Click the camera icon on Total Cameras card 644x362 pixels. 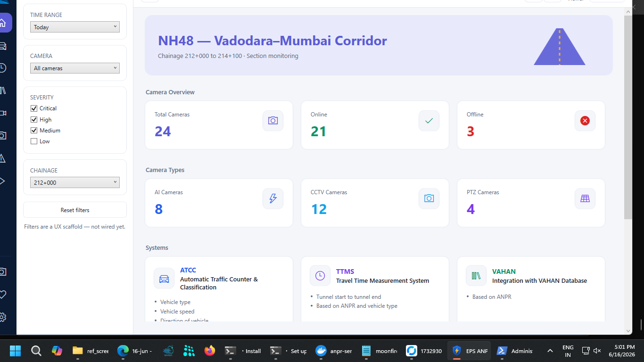pos(273,121)
